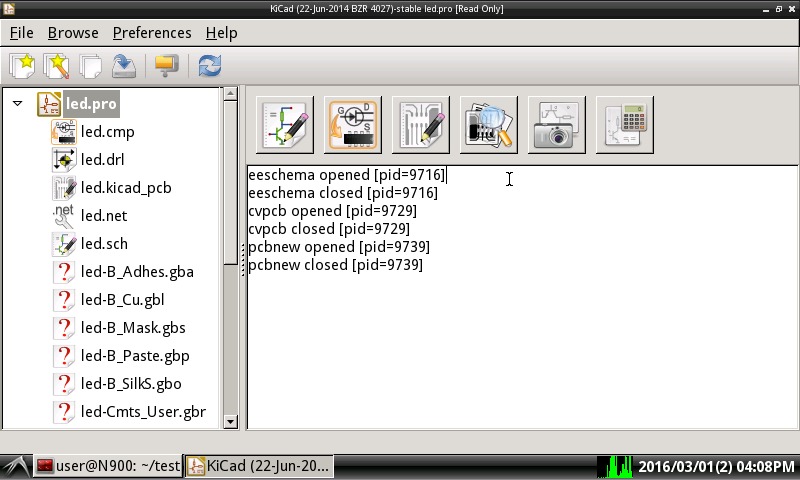The width and height of the screenshot is (800, 480).
Task: Click the led.kicad_pcb file icon
Action: point(64,188)
